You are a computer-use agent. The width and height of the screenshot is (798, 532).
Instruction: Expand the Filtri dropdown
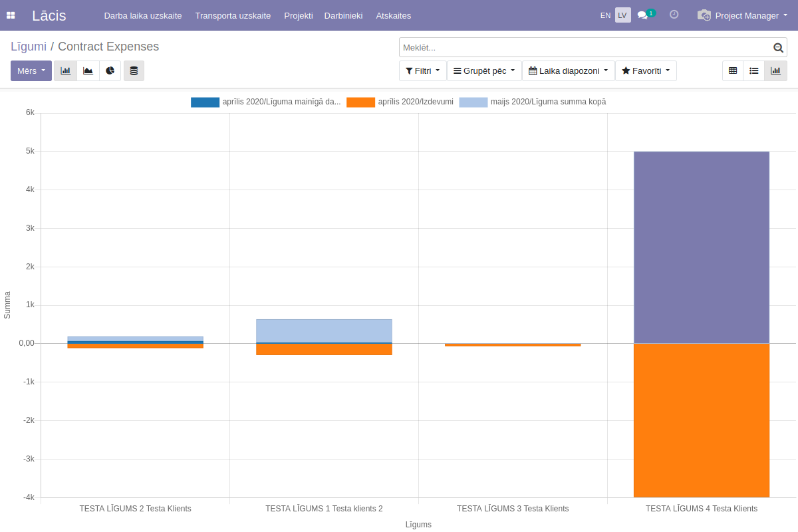422,70
